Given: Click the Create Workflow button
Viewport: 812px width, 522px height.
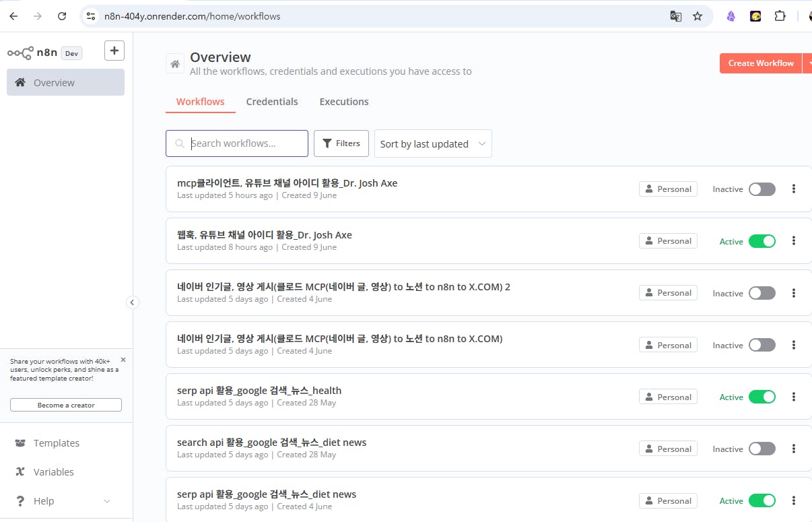Looking at the screenshot, I should pyautogui.click(x=761, y=63).
